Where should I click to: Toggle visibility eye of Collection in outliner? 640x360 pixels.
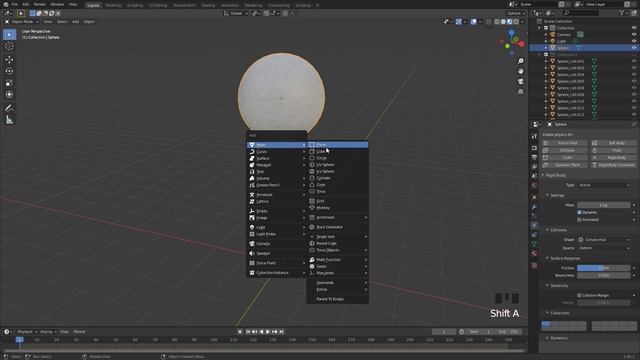[x=634, y=28]
